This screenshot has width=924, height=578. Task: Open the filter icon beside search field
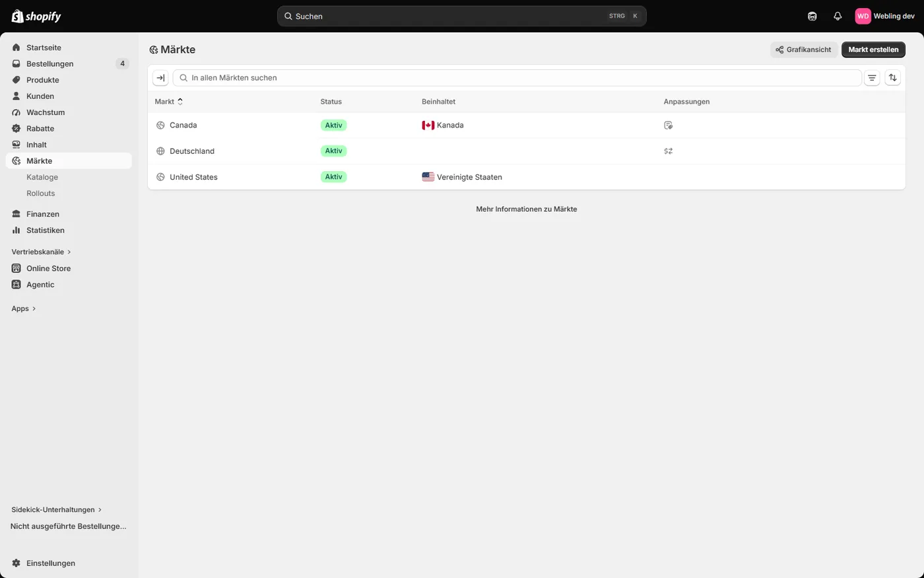[x=872, y=78]
